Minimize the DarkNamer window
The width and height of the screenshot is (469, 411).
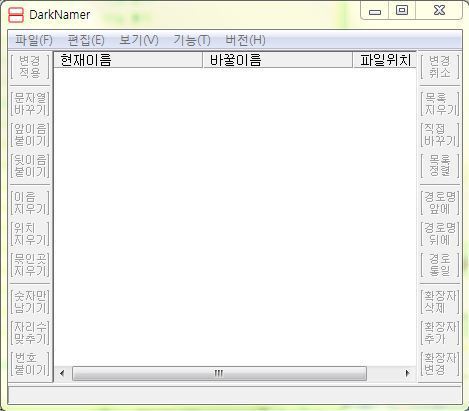coord(375,11)
